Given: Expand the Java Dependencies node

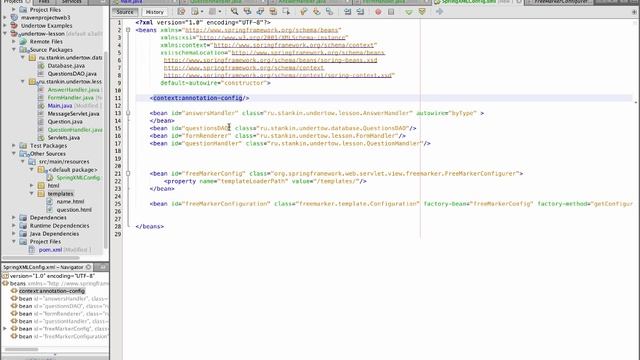Looking at the screenshot, I should 14,233.
